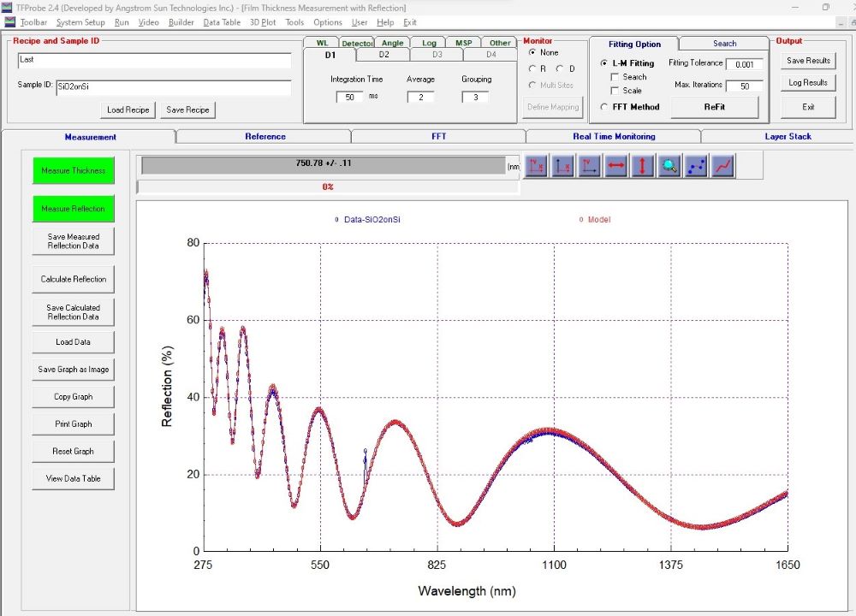
Task: Select the None monitor radio button
Action: (x=532, y=52)
